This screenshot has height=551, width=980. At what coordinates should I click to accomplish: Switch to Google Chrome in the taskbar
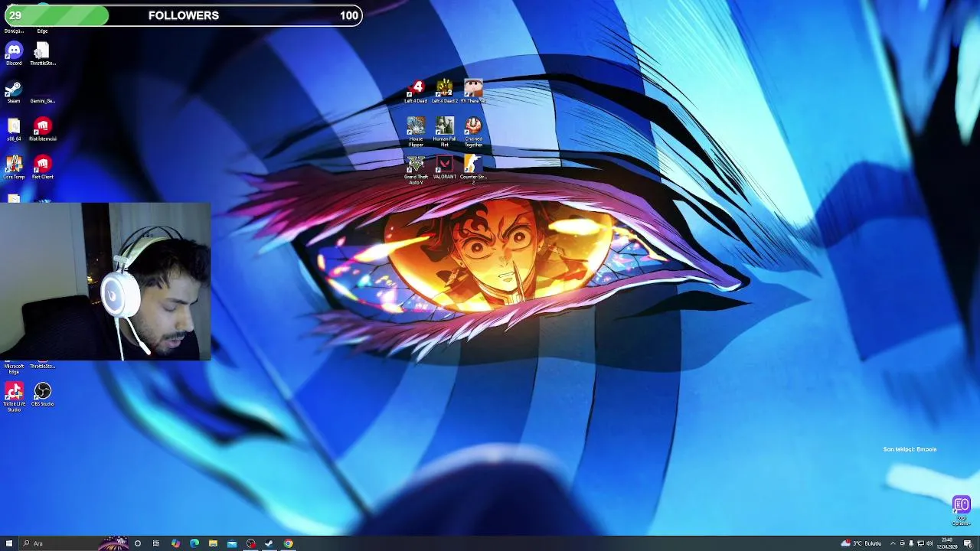(288, 543)
